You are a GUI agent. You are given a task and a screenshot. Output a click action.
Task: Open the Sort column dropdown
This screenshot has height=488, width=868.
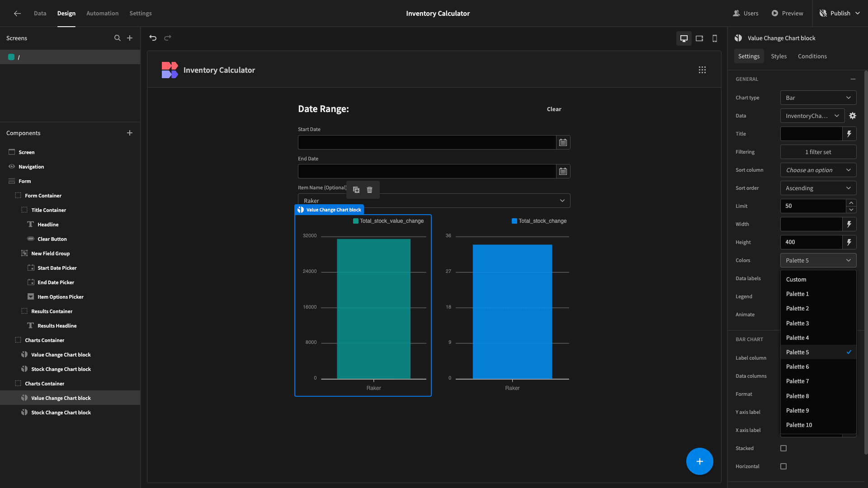(818, 170)
